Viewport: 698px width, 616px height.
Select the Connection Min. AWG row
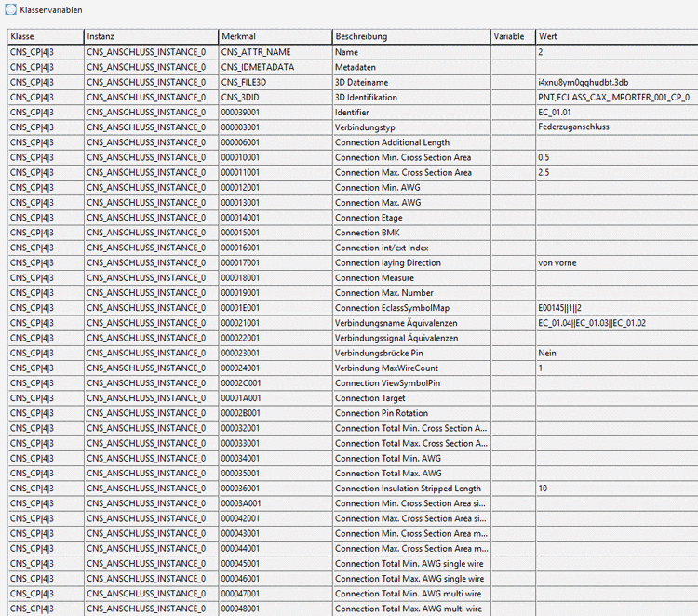click(x=353, y=188)
